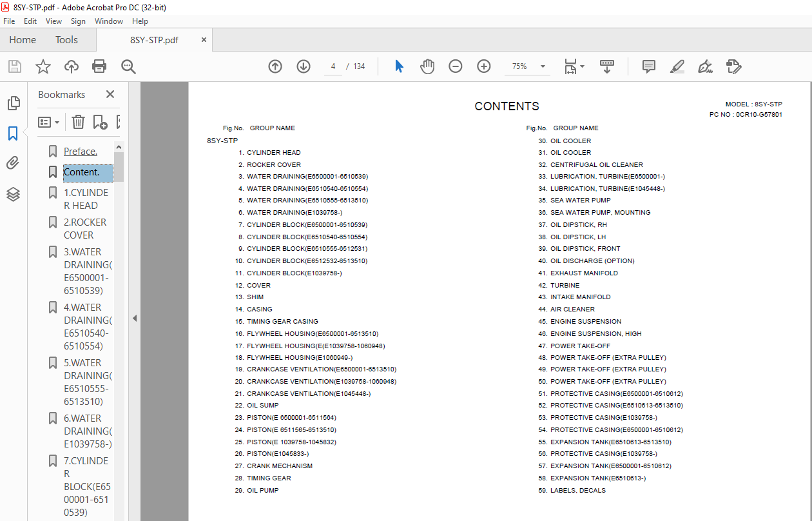Go to the next page arrow

[304, 66]
